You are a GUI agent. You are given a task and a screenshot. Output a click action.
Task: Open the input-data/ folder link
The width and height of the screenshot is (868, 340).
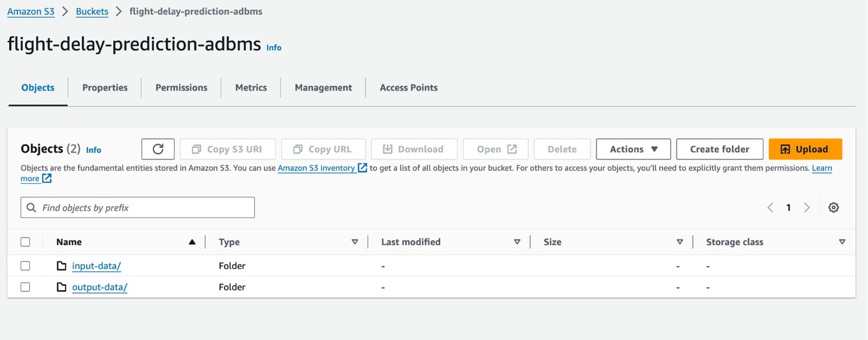[x=96, y=266]
